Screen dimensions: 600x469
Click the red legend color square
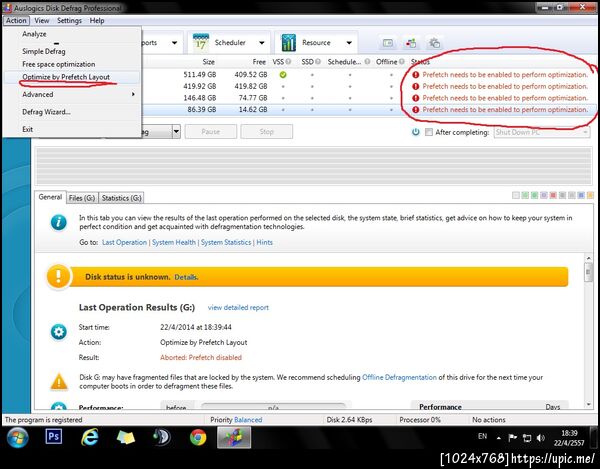(553, 195)
